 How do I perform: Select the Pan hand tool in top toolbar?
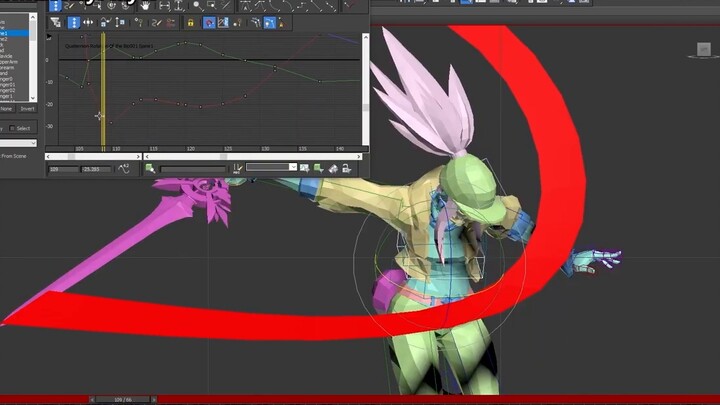click(145, 6)
